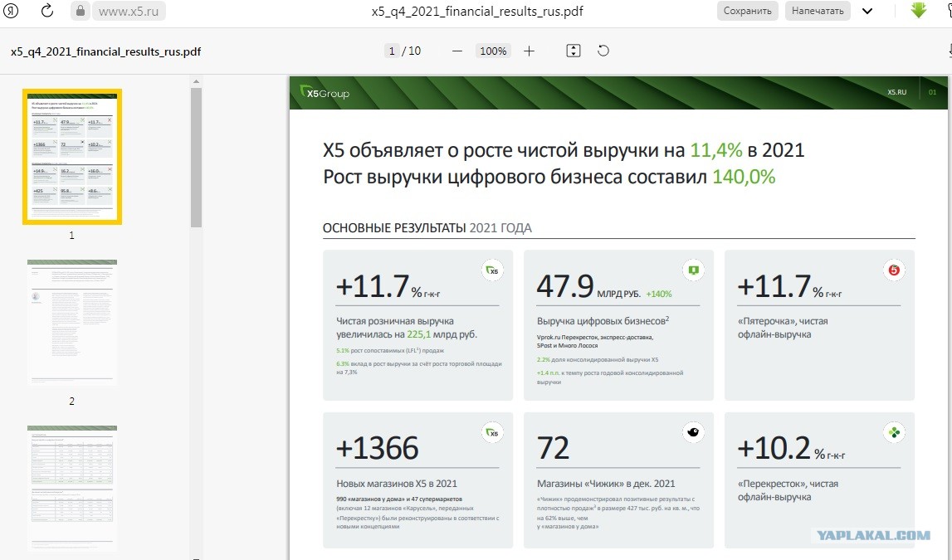Screen dimensions: 952x560
Task: Click the padlock site security icon
Action: tap(81, 11)
